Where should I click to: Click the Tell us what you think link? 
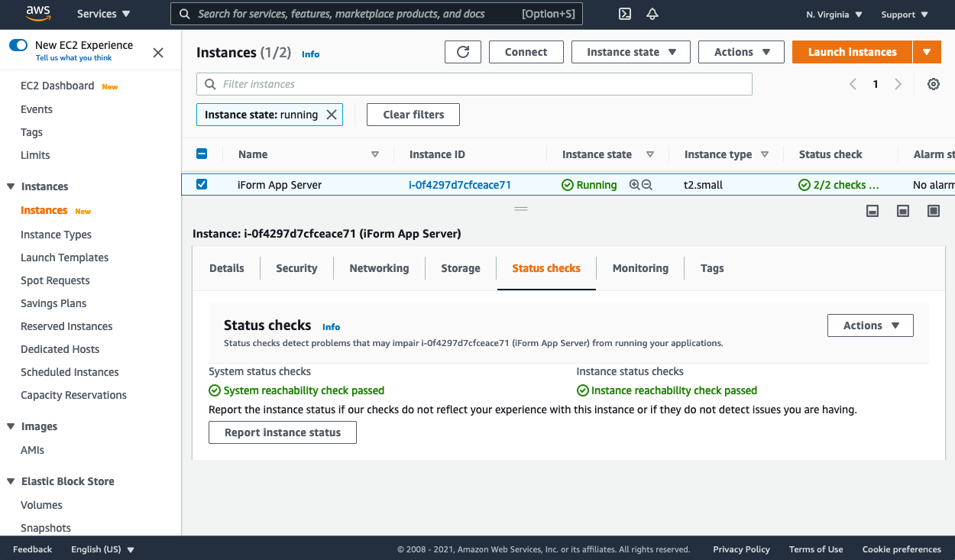point(74,58)
